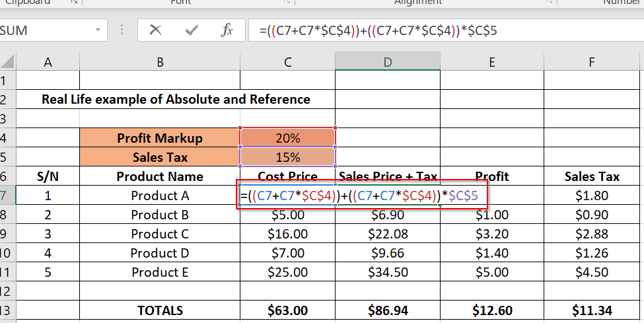Click the Product C name cell

[160, 234]
